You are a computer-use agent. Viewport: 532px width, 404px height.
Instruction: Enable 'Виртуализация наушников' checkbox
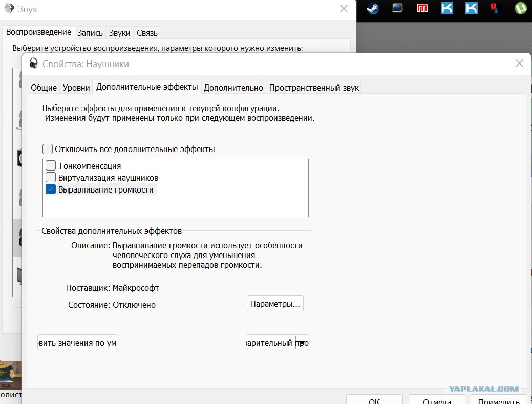pyautogui.click(x=51, y=177)
